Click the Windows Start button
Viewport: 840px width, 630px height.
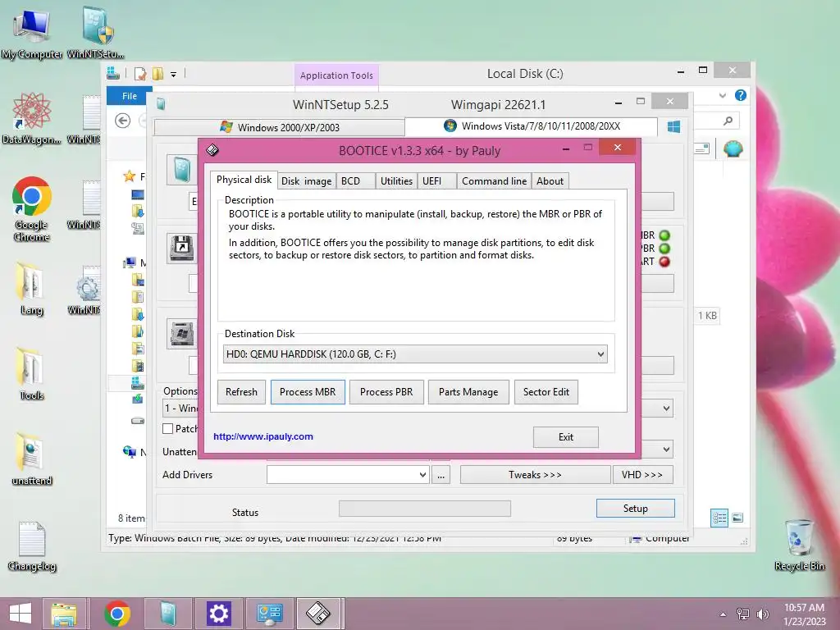click(21, 614)
